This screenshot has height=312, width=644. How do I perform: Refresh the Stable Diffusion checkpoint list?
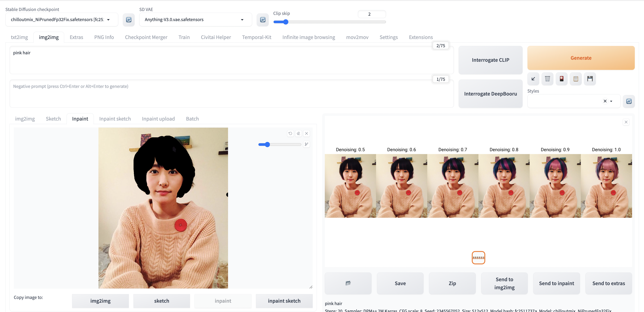coord(128,20)
